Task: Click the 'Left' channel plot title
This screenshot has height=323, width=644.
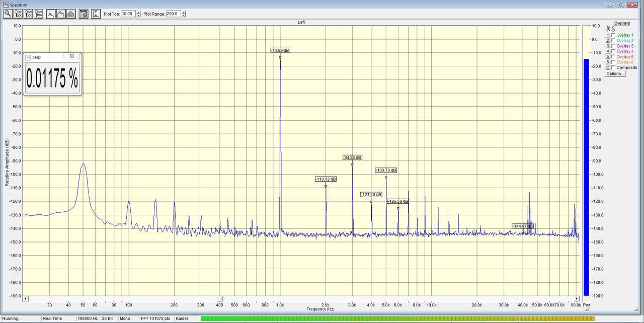Action: [301, 22]
